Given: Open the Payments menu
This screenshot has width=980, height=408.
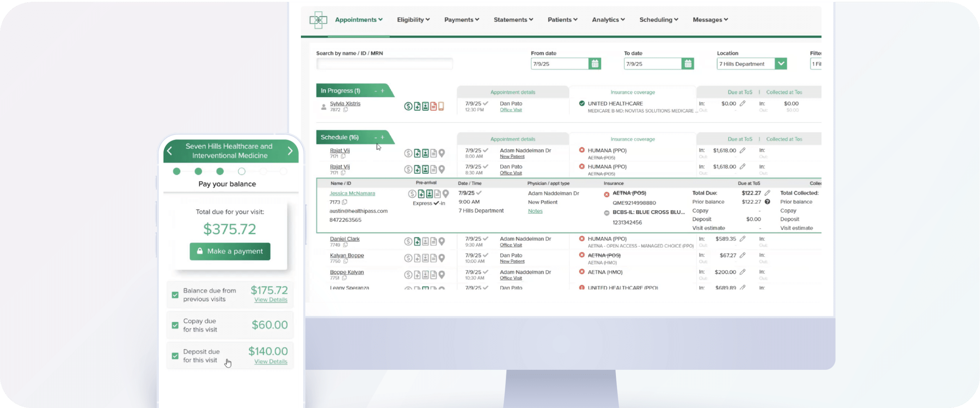Looking at the screenshot, I should pos(461,20).
